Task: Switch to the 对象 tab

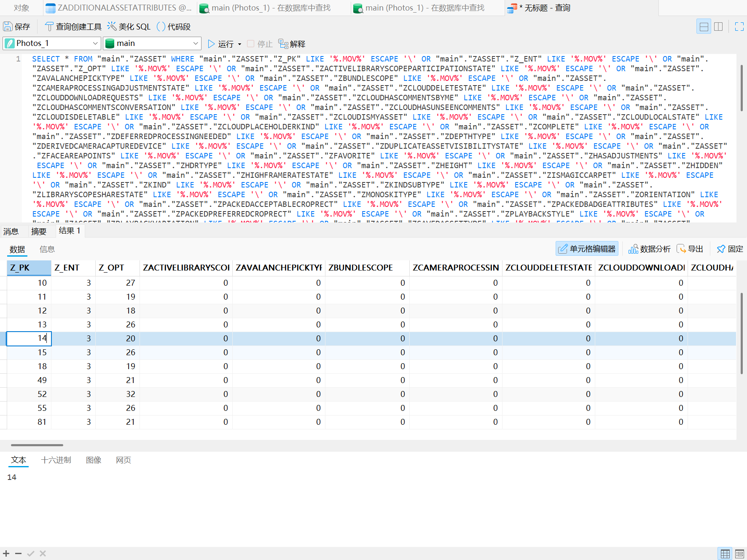Action: coord(21,8)
